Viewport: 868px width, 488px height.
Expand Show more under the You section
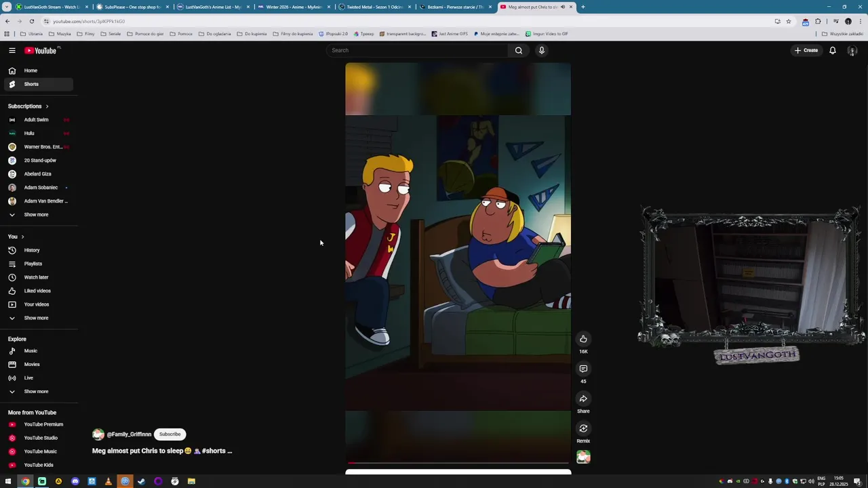[37, 318]
